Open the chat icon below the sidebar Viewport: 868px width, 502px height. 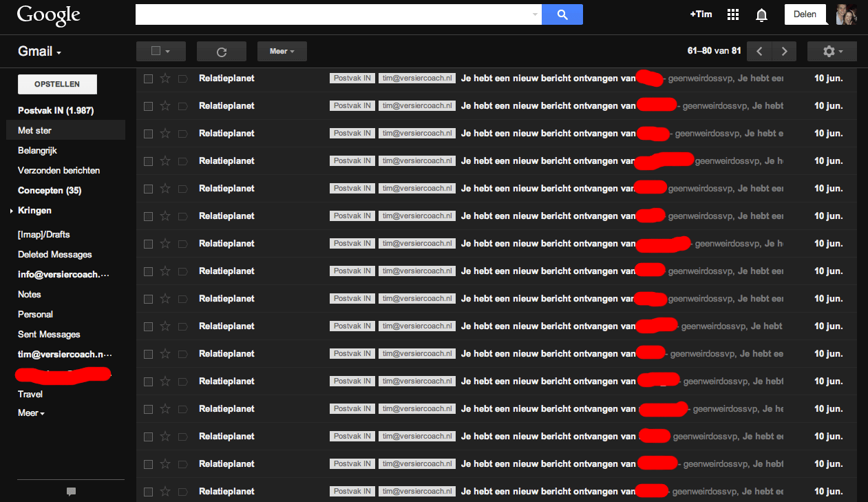pyautogui.click(x=71, y=492)
